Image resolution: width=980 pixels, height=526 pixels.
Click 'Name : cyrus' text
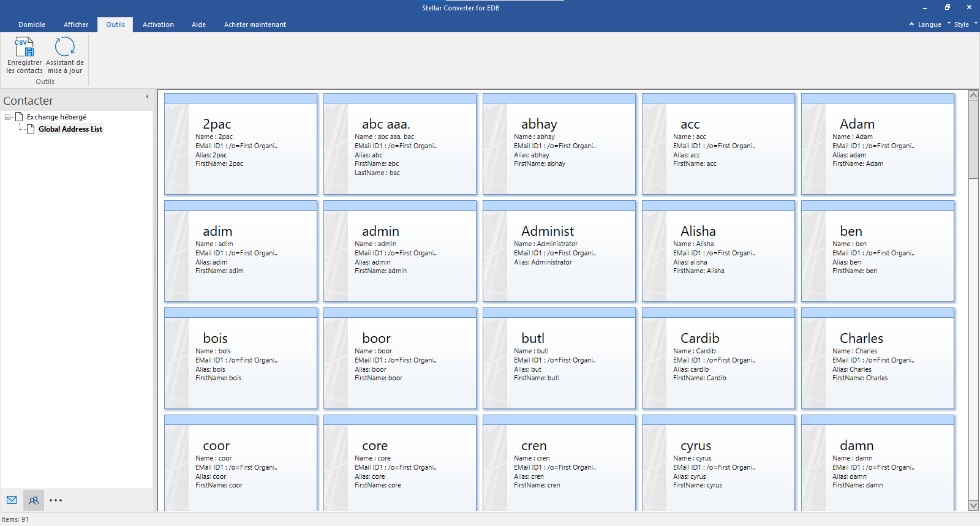click(692, 459)
